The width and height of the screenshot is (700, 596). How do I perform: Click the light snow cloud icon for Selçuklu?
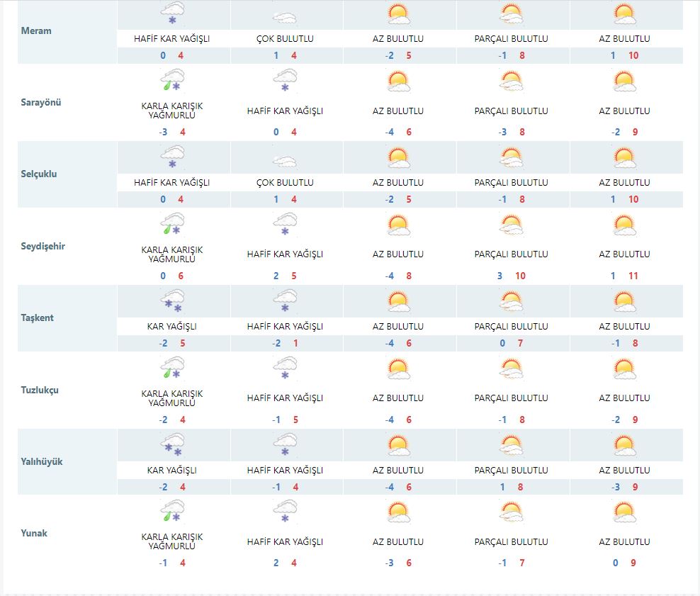click(172, 157)
